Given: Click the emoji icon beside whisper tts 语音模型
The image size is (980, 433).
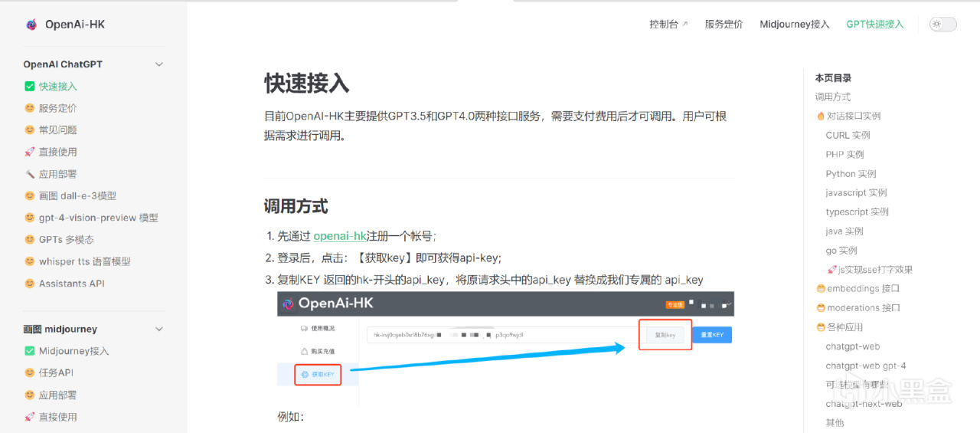Looking at the screenshot, I should [x=30, y=261].
